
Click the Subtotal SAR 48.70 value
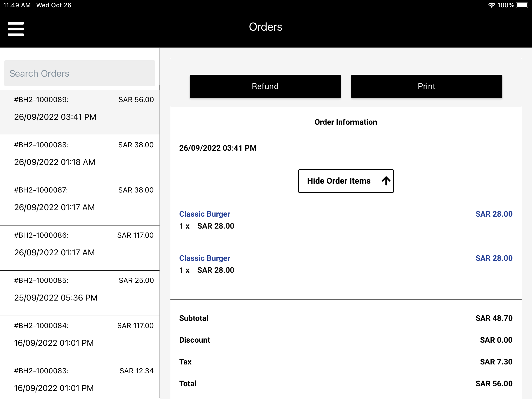point(494,318)
